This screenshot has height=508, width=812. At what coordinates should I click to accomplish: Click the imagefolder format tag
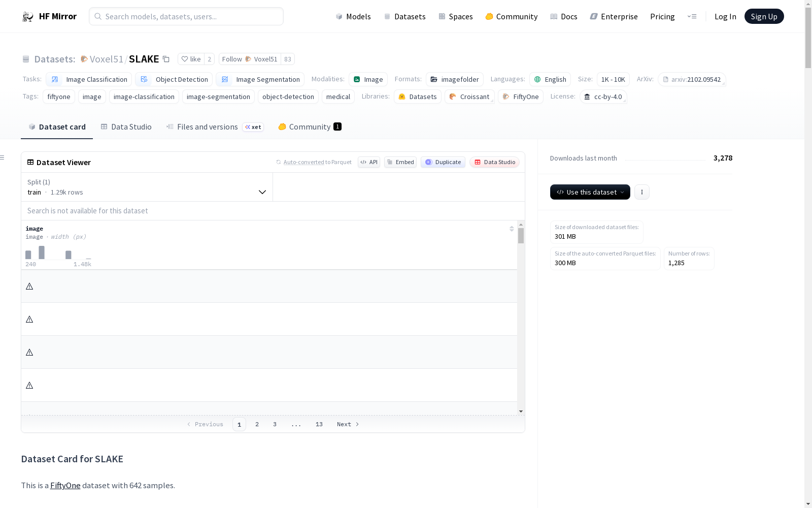(455, 79)
